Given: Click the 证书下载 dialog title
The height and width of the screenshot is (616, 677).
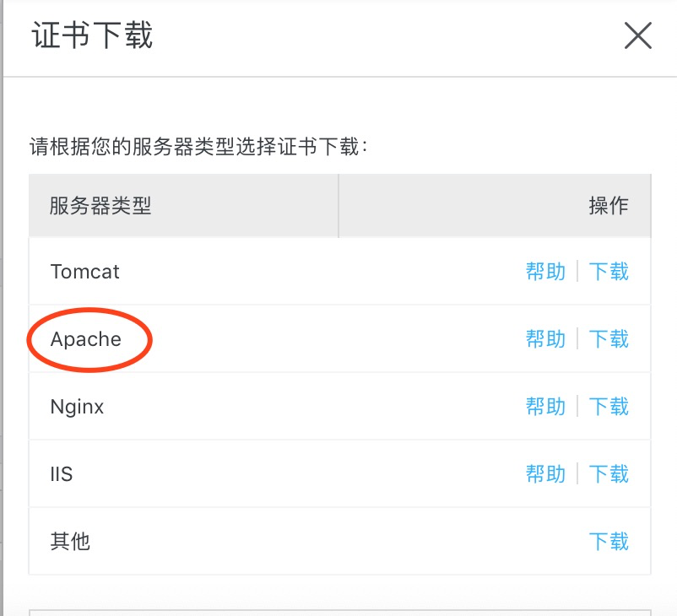Looking at the screenshot, I should point(93,36).
